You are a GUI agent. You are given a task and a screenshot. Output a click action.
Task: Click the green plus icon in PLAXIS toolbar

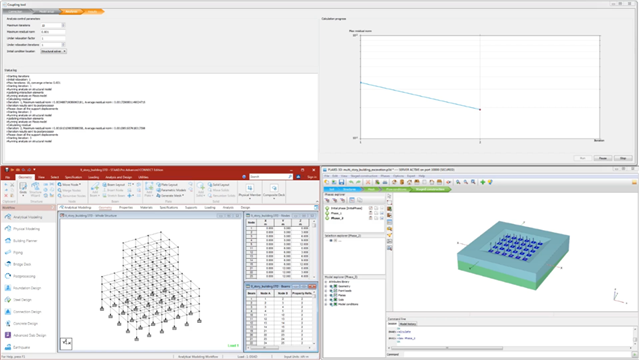(483, 182)
